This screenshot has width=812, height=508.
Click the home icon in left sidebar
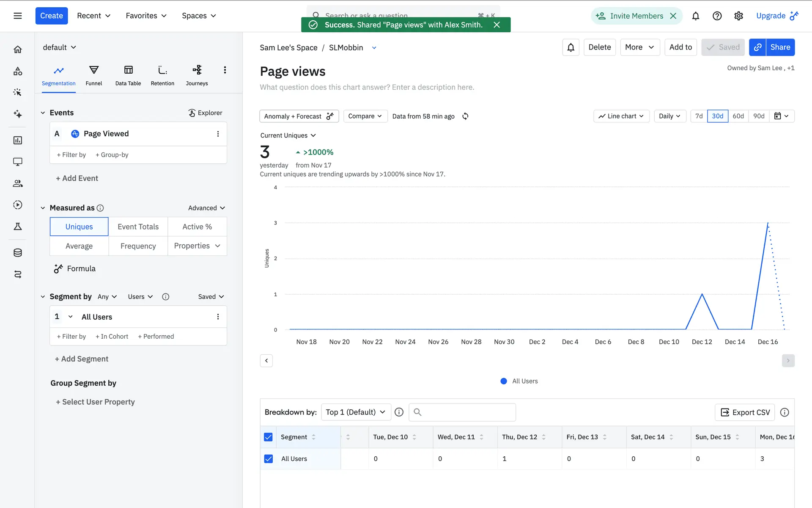pos(17,50)
